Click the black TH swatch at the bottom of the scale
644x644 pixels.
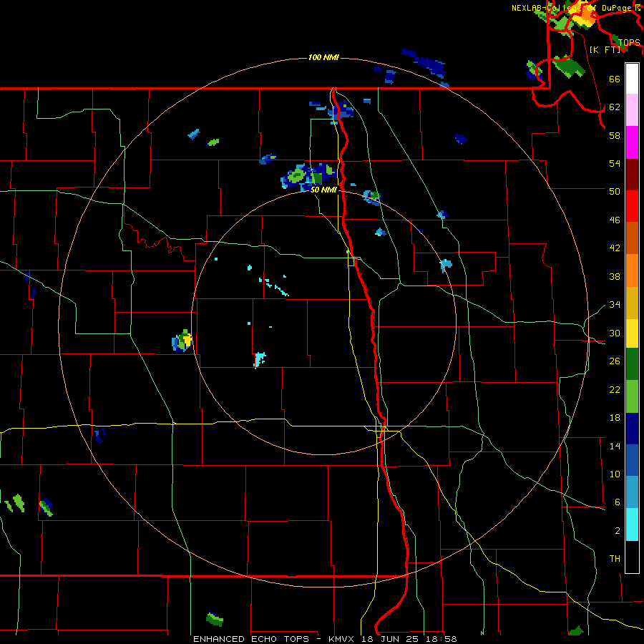[632, 557]
